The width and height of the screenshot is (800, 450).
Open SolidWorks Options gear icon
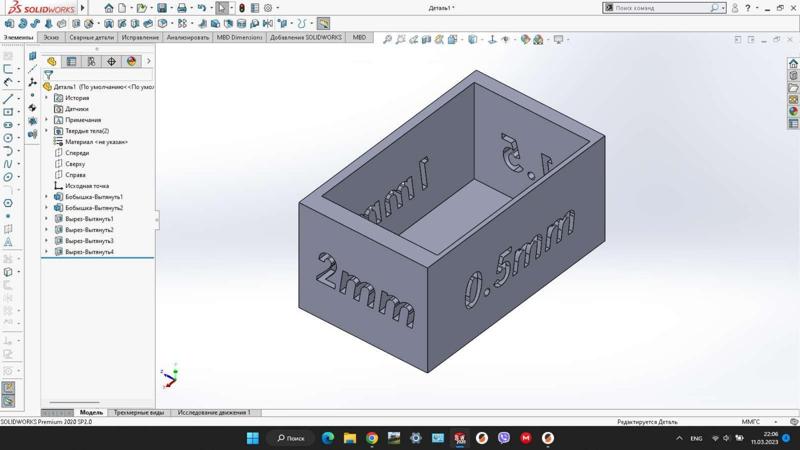[268, 8]
